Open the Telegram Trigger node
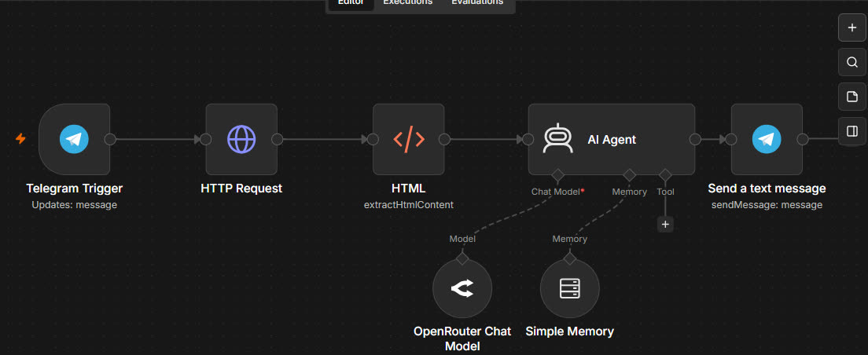The height and width of the screenshot is (355, 868). click(74, 139)
